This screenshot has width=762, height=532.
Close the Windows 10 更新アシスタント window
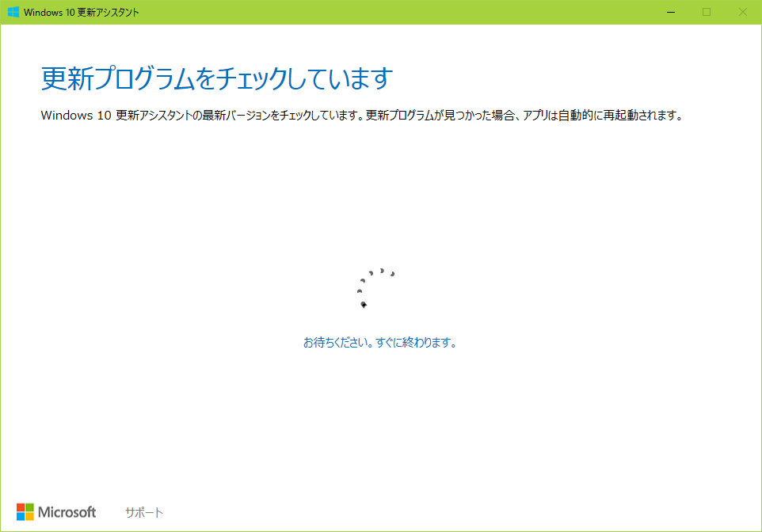[x=743, y=12]
